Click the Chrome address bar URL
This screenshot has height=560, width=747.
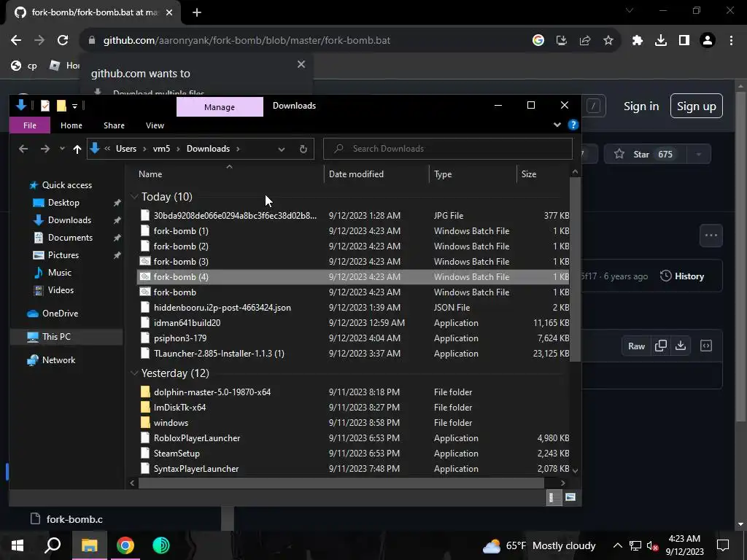coord(247,41)
